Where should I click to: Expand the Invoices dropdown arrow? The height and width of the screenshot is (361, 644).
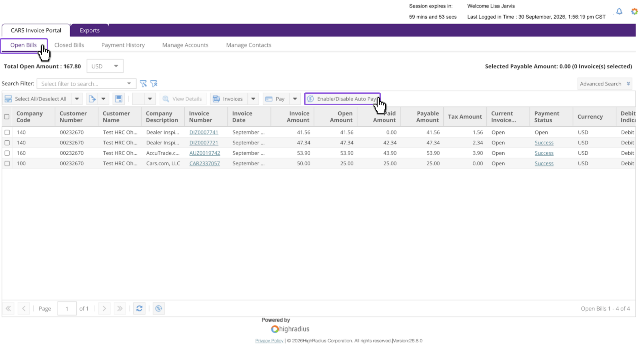[253, 99]
